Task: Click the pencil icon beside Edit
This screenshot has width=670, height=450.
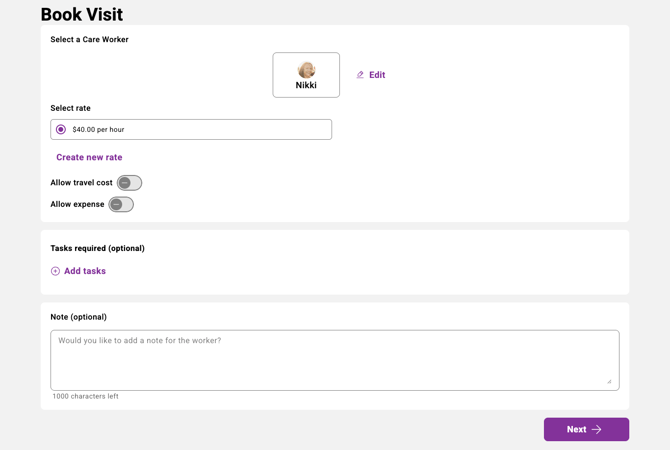Action: point(360,75)
